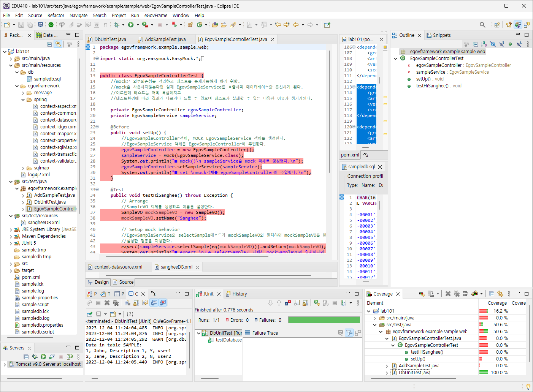Collapse the lab101 project tree node
533x392 pixels.
click(x=5, y=52)
